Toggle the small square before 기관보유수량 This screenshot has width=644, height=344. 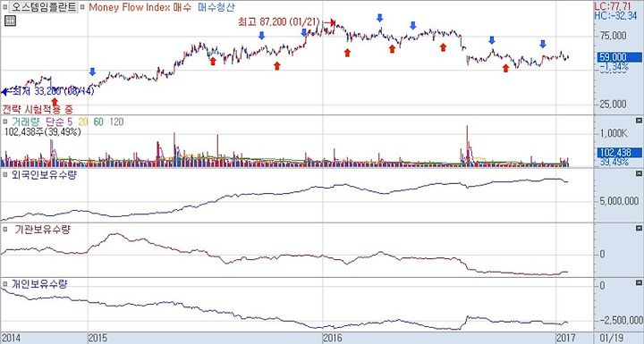(5, 229)
